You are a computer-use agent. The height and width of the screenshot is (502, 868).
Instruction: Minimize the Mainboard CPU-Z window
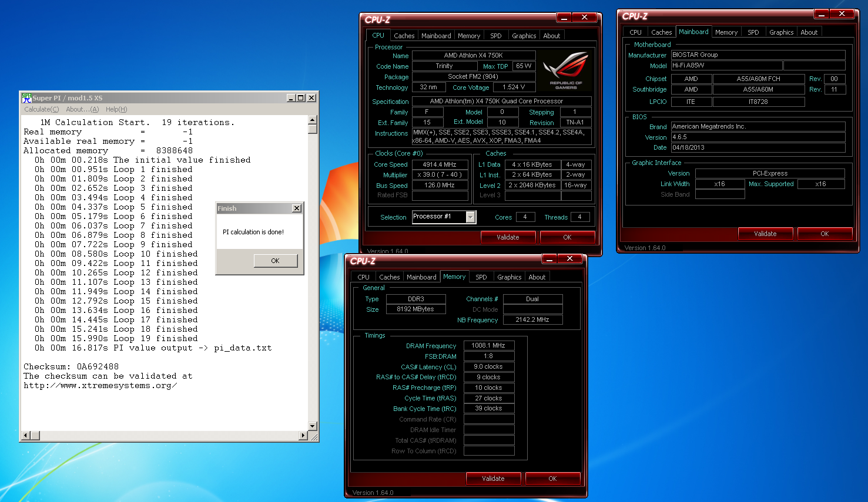[821, 14]
